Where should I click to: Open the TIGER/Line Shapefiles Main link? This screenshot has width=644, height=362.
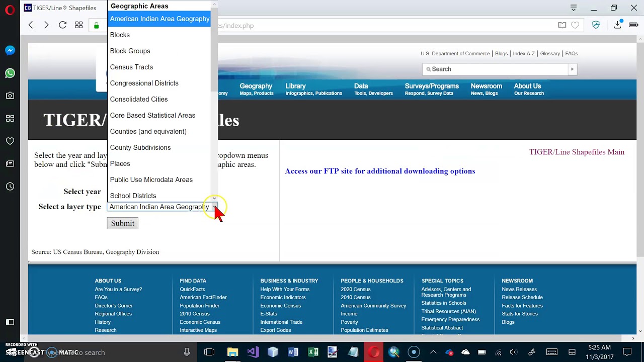click(x=577, y=152)
